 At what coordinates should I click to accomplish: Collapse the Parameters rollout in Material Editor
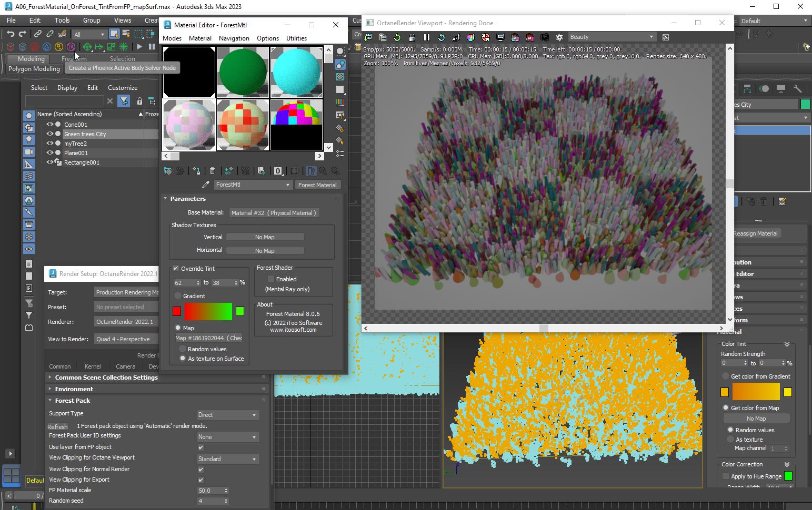188,199
